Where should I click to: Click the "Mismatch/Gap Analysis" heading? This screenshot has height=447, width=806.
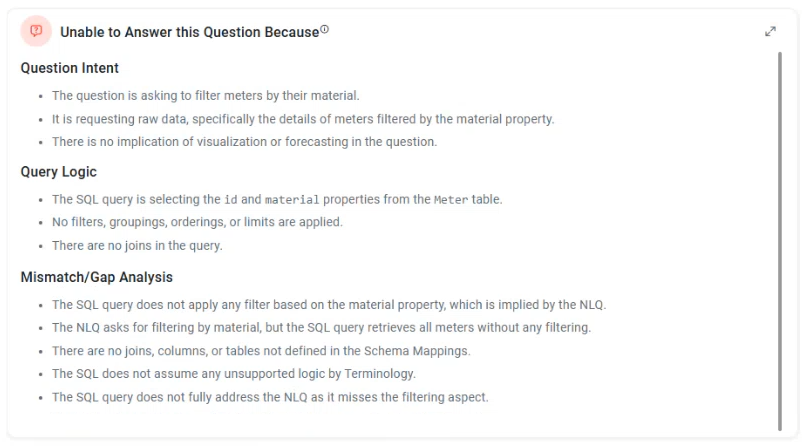[x=97, y=277]
